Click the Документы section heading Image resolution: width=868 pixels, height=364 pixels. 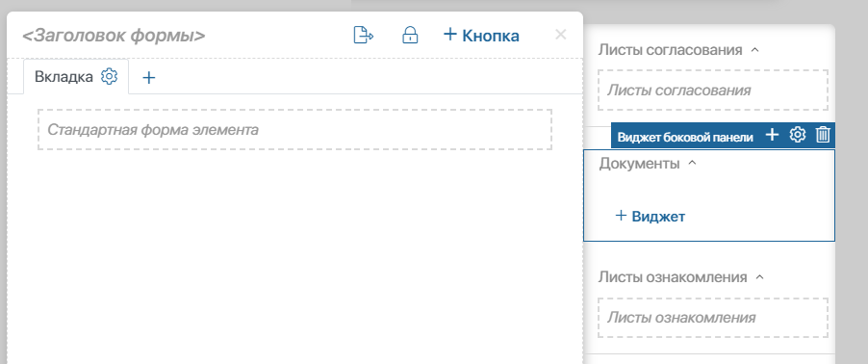click(x=639, y=164)
